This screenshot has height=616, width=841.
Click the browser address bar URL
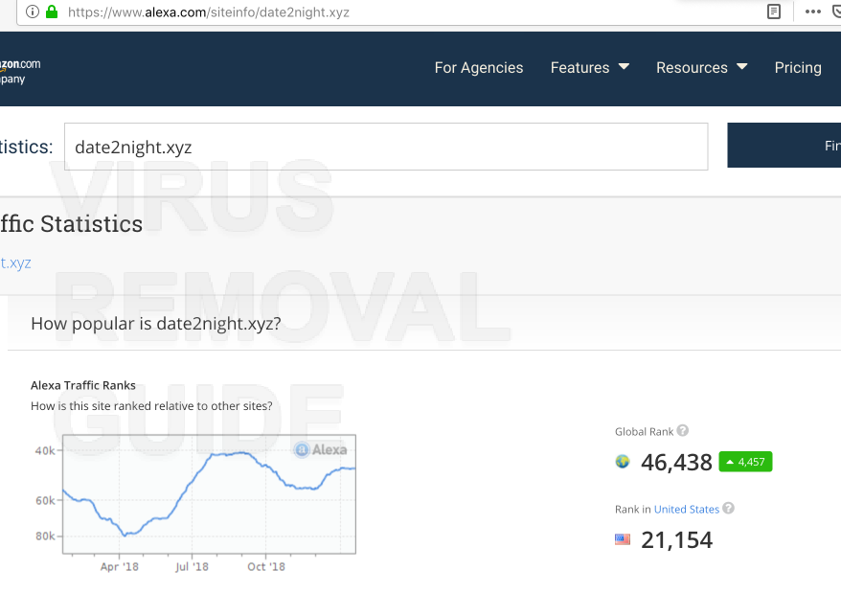[209, 11]
